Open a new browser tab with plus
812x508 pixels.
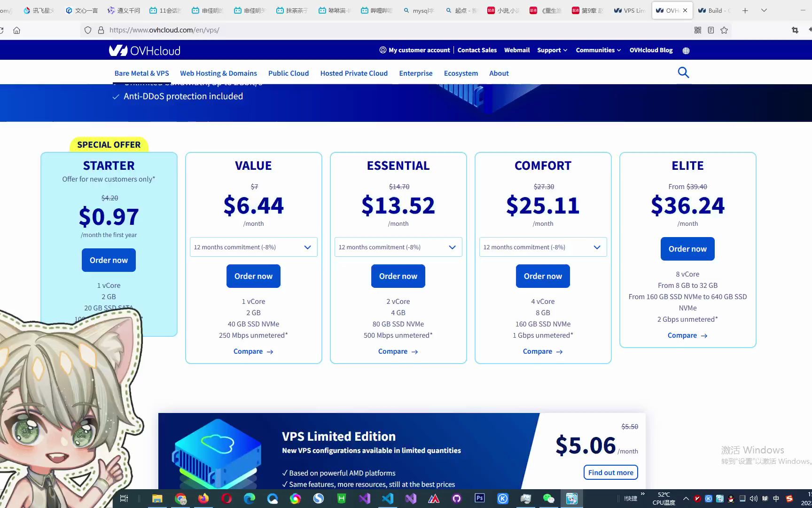pos(745,10)
